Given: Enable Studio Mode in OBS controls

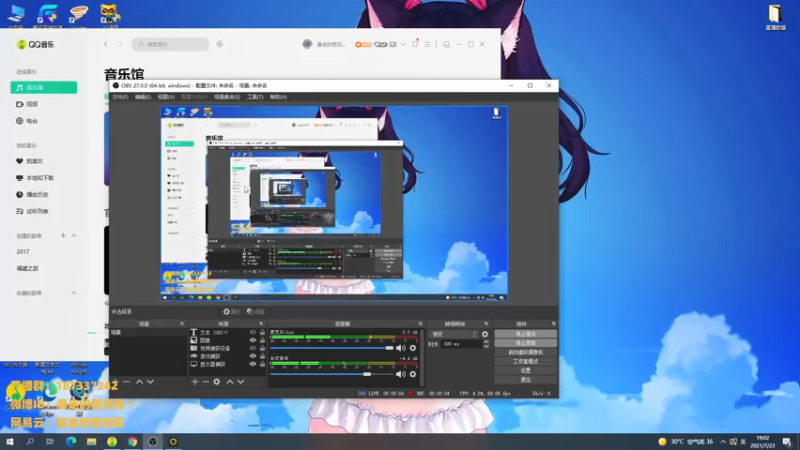Looking at the screenshot, I should click(x=526, y=361).
